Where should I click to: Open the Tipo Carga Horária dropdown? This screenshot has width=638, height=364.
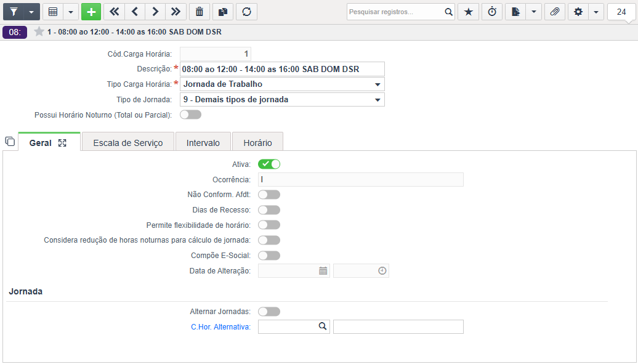tap(282, 84)
